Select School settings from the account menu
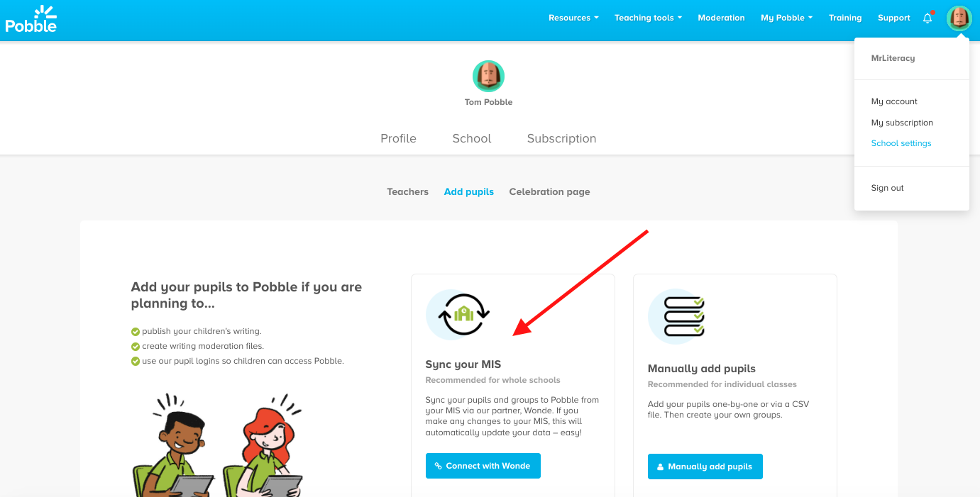 coord(901,143)
